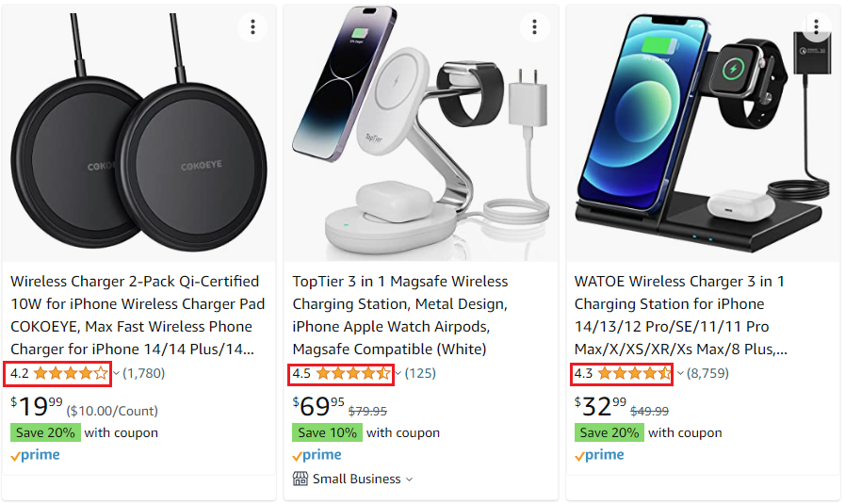Expand the Small Business dropdown chevron
Image resolution: width=845 pixels, height=504 pixels.
pos(409,480)
